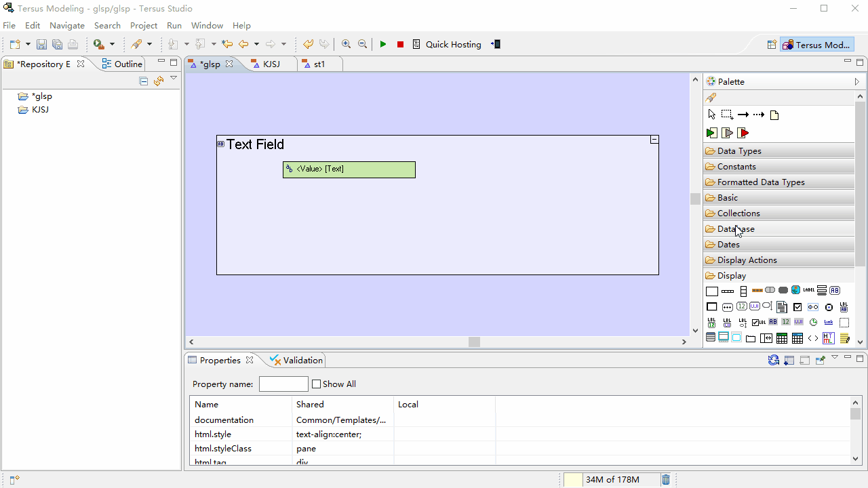Expand the Data Types palette drawer
This screenshot has height=488, width=868.
[779, 150]
